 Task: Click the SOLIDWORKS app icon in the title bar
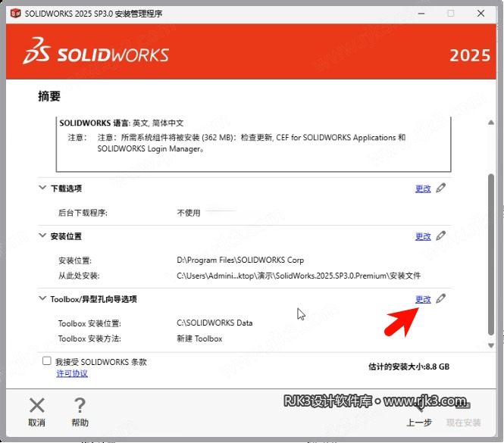[15, 14]
